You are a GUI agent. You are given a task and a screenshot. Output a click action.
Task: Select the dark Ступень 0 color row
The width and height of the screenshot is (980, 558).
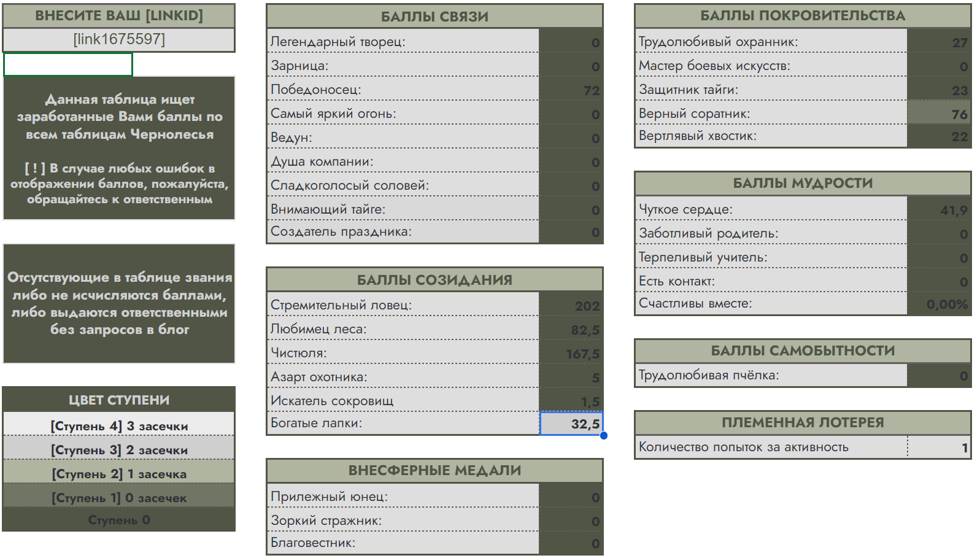pyautogui.click(x=118, y=520)
